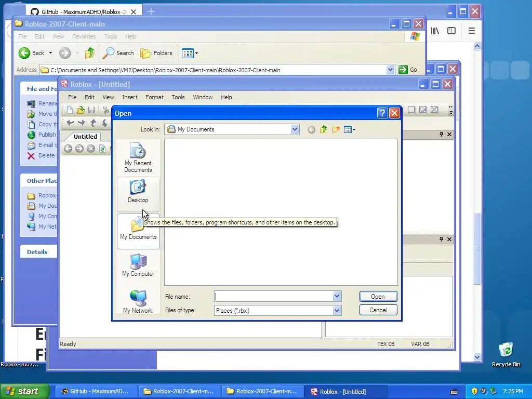Click Cancel in the Open dialog

click(378, 310)
